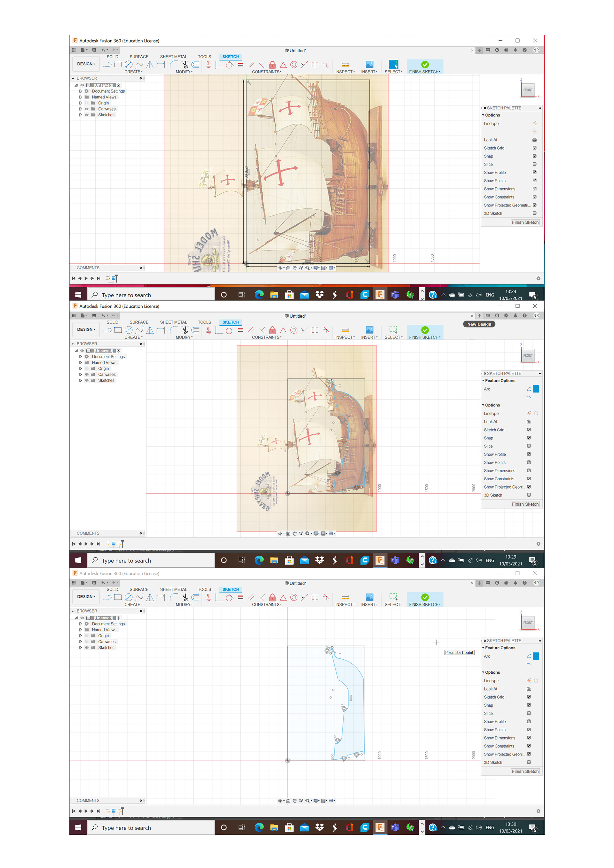
Task: Open timeline settings gear in top Fusion window
Action: coord(538,278)
